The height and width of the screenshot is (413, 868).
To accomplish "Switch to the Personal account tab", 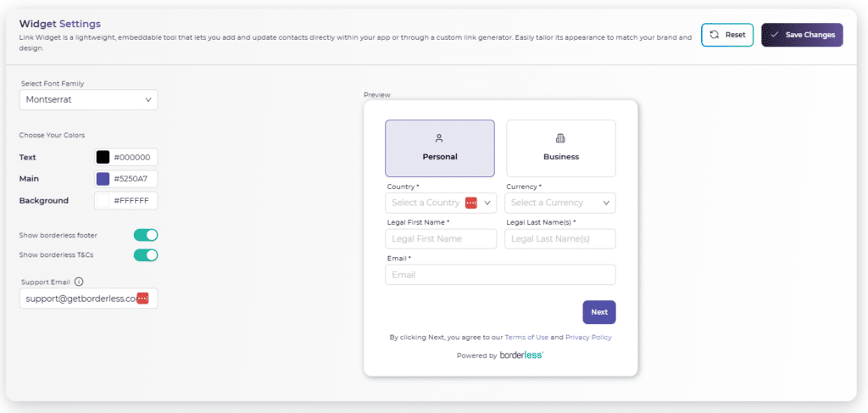I will pyautogui.click(x=439, y=148).
